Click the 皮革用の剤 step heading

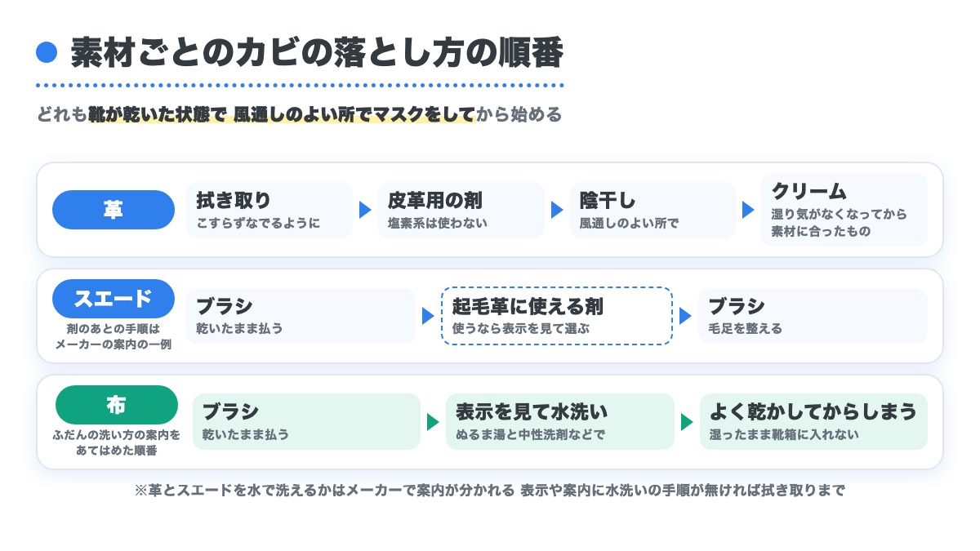(x=434, y=200)
